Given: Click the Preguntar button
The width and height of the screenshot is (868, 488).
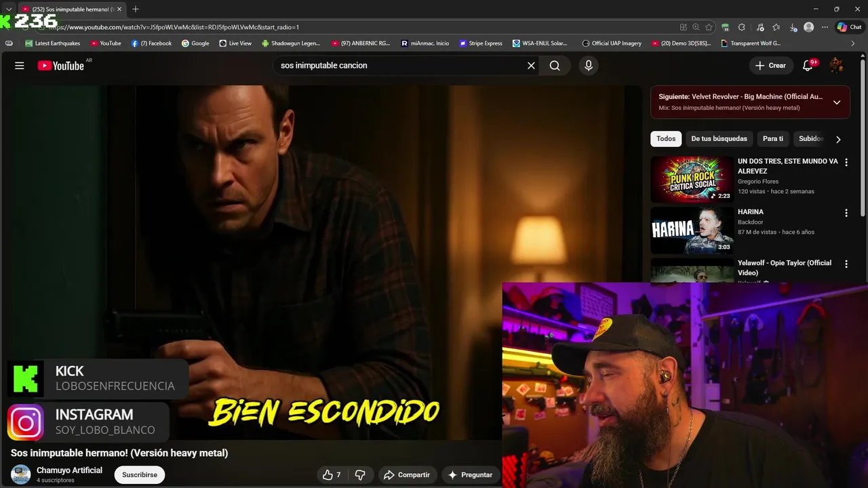Looking at the screenshot, I should pyautogui.click(x=470, y=475).
